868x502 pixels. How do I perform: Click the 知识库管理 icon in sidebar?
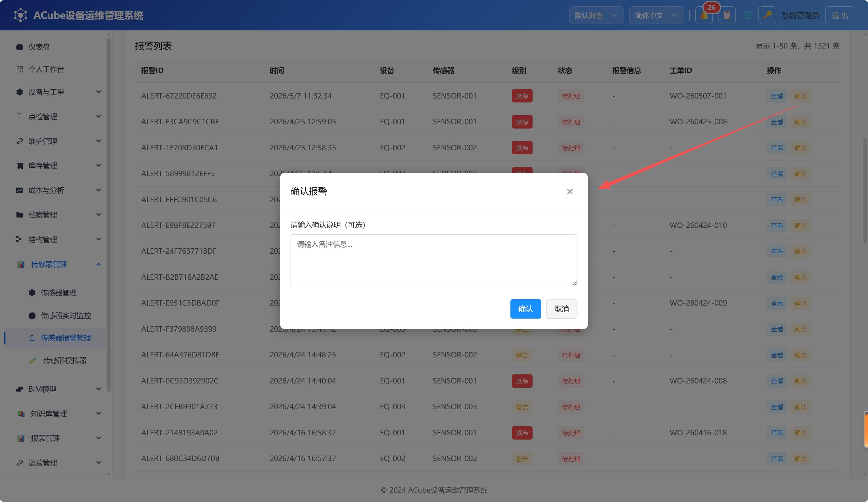point(21,413)
